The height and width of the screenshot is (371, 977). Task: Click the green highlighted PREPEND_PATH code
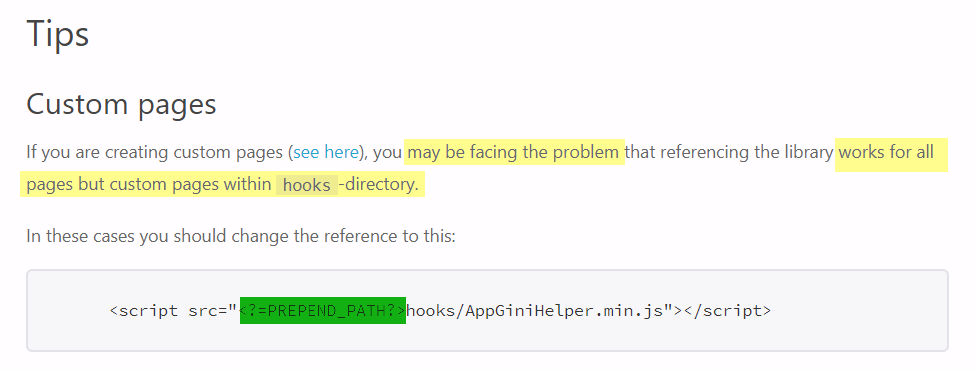(x=323, y=311)
